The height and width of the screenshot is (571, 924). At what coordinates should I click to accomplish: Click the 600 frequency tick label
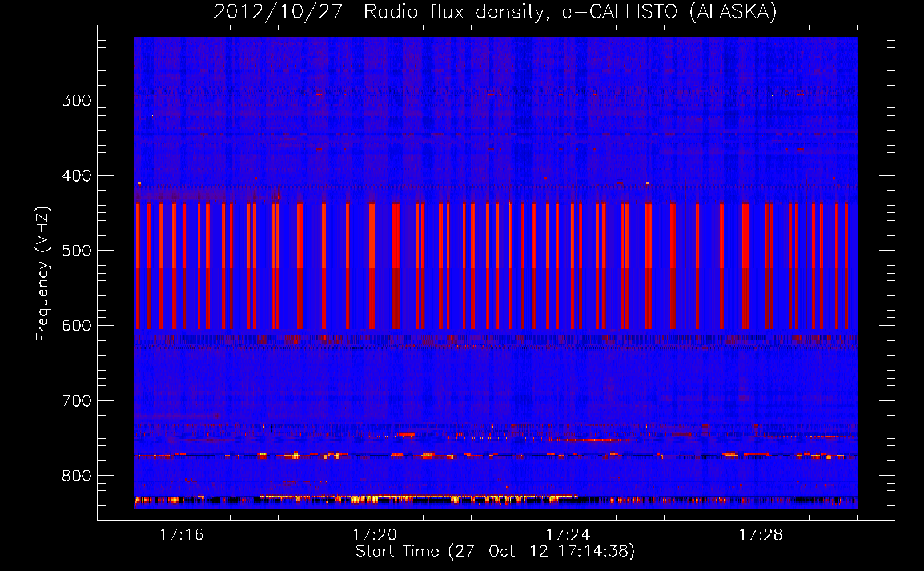pos(77,326)
